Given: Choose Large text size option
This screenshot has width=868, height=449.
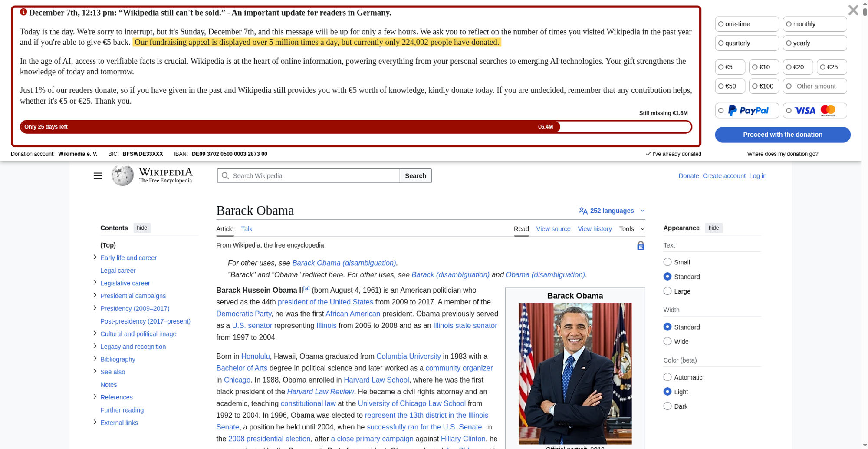Looking at the screenshot, I should click(667, 291).
